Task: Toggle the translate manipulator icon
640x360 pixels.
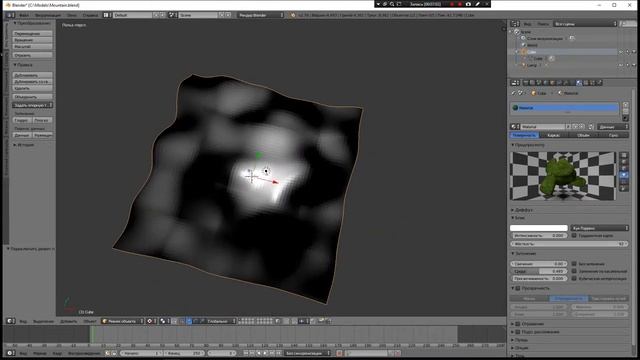Action: [x=189, y=321]
